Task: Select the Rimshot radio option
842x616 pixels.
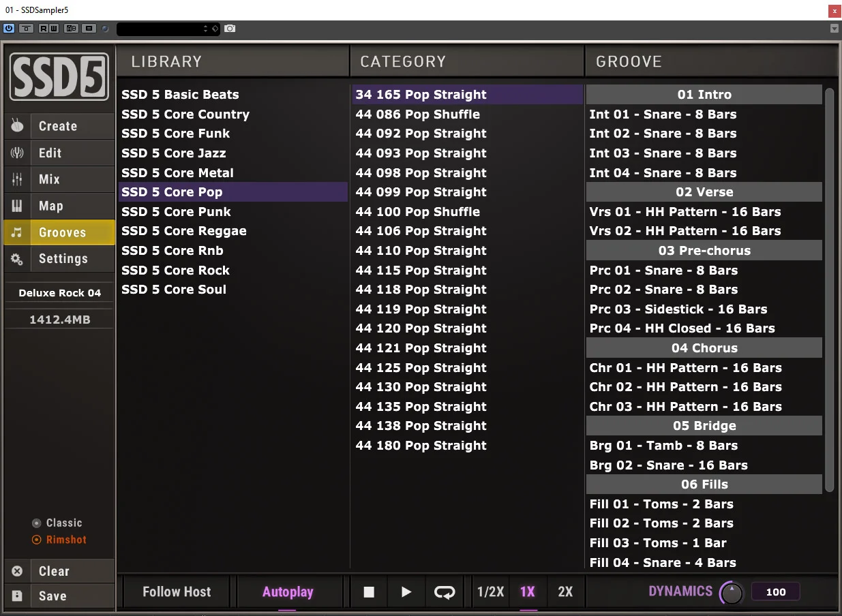Action: (59, 540)
